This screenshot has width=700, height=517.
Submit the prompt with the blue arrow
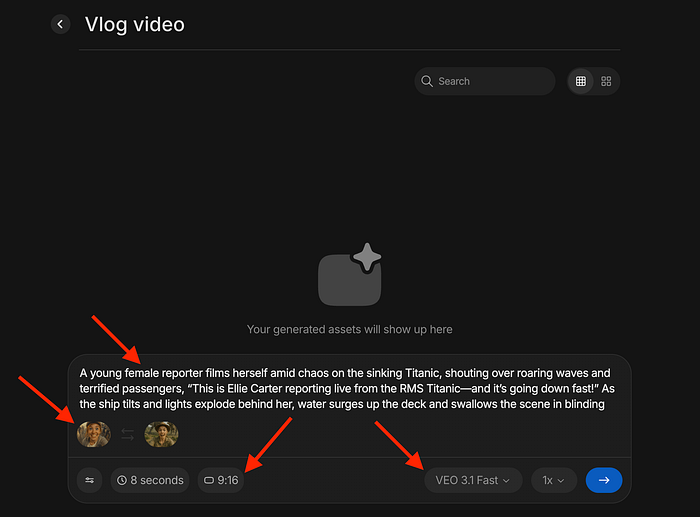click(x=603, y=480)
